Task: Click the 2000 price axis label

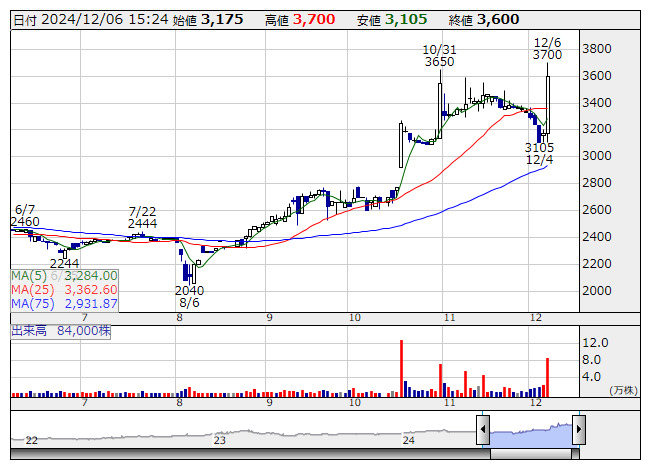Action: click(x=597, y=291)
